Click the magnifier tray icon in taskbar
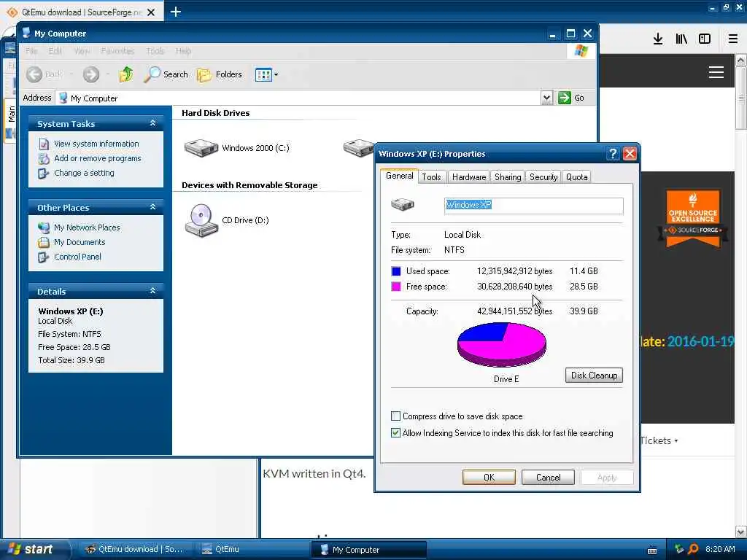The width and height of the screenshot is (747, 560). point(693,549)
